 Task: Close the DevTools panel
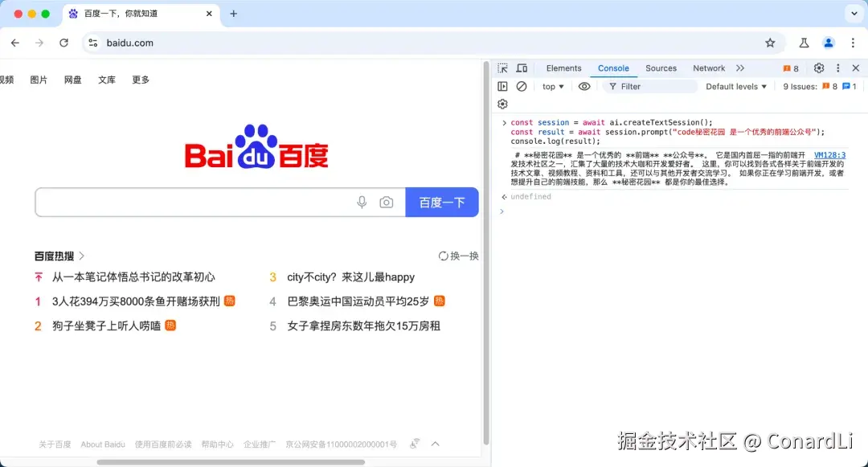pyautogui.click(x=856, y=68)
